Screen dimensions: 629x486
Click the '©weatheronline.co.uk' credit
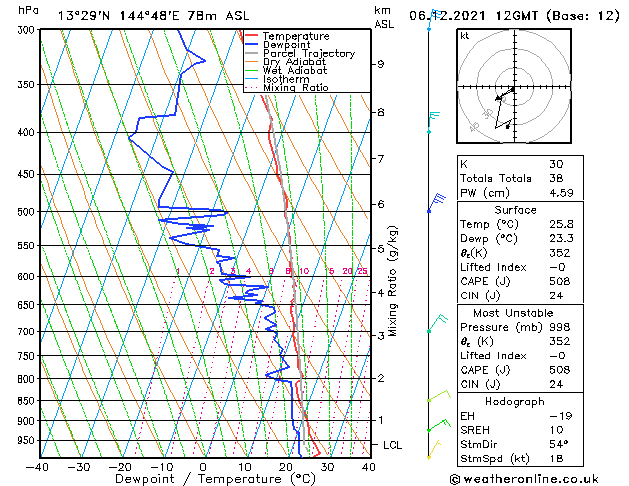tap(524, 479)
